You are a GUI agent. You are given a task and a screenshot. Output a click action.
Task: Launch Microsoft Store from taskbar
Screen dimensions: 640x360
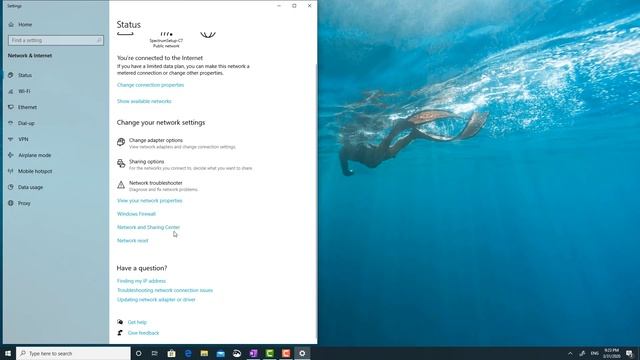pos(171,353)
